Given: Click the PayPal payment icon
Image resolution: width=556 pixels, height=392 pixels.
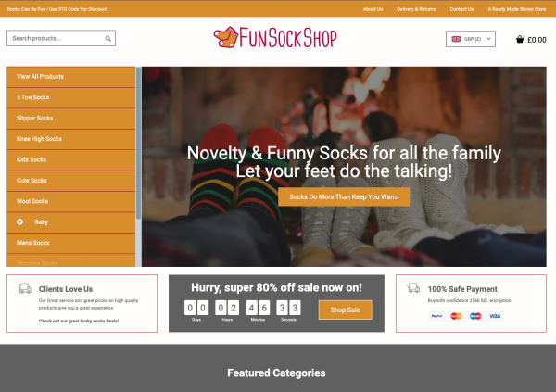Looking at the screenshot, I should pyautogui.click(x=436, y=316).
